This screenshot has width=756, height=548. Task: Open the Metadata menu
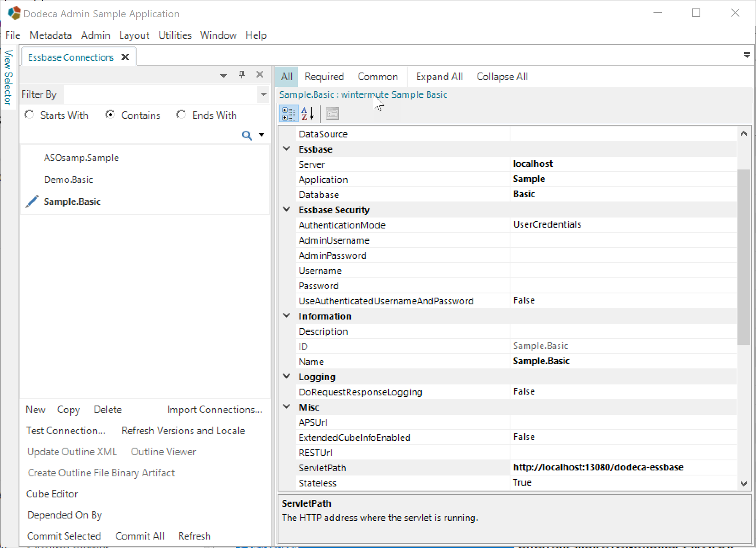click(50, 35)
